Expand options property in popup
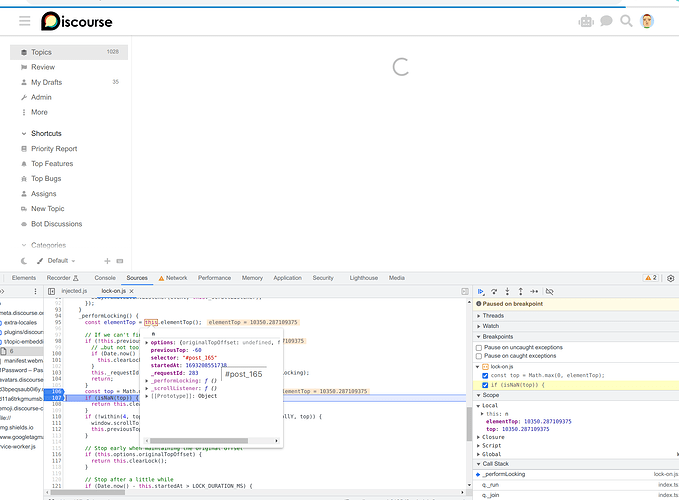Viewport: 679px width, 500px height. click(147, 342)
